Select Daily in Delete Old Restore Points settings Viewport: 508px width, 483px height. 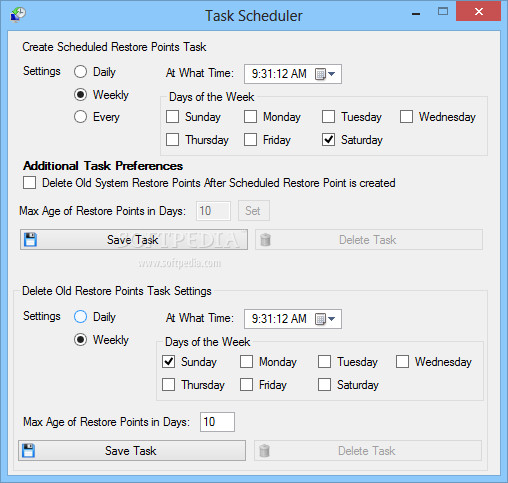80,317
